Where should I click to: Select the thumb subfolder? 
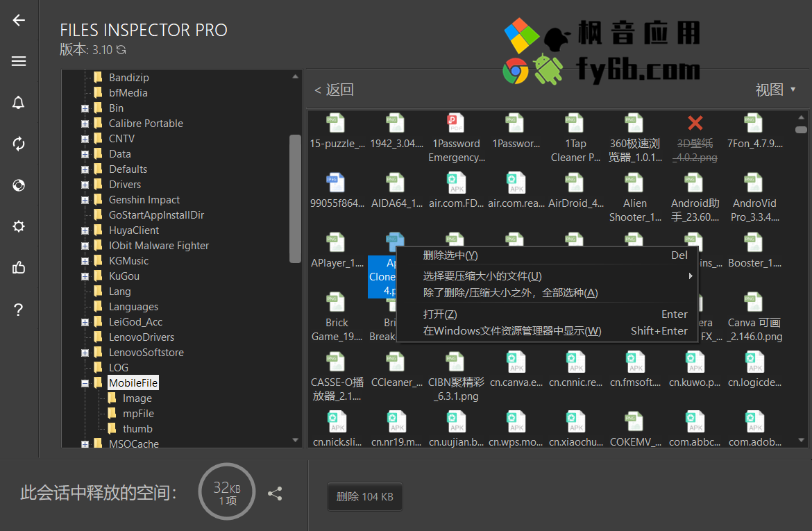(x=137, y=429)
